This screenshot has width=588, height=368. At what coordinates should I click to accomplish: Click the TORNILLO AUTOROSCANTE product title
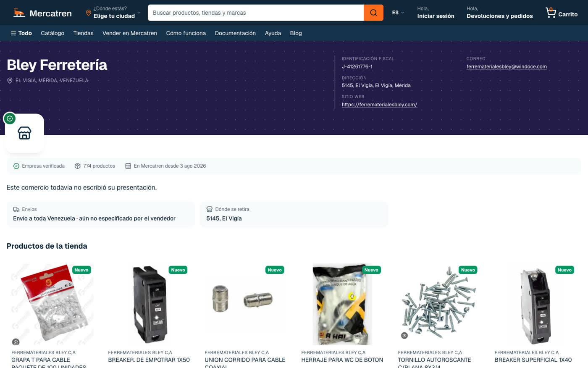pos(435,363)
